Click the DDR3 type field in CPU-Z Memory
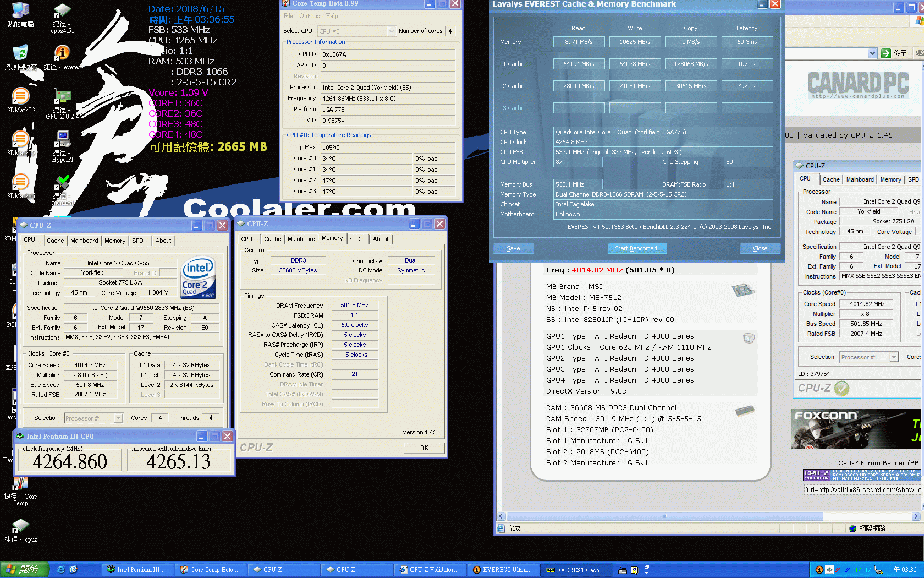 [x=299, y=261]
